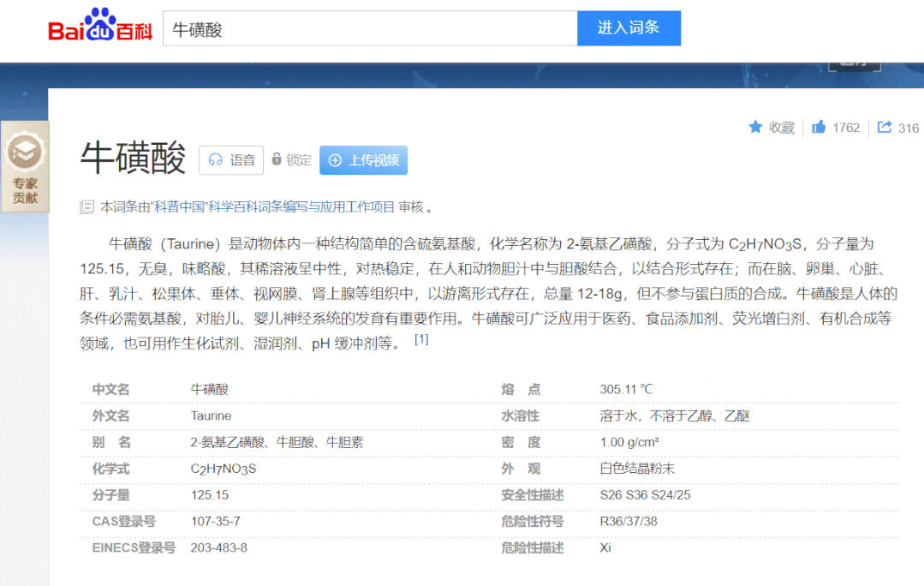Select the 化学式 value C2H7NO3S in table

(x=224, y=469)
